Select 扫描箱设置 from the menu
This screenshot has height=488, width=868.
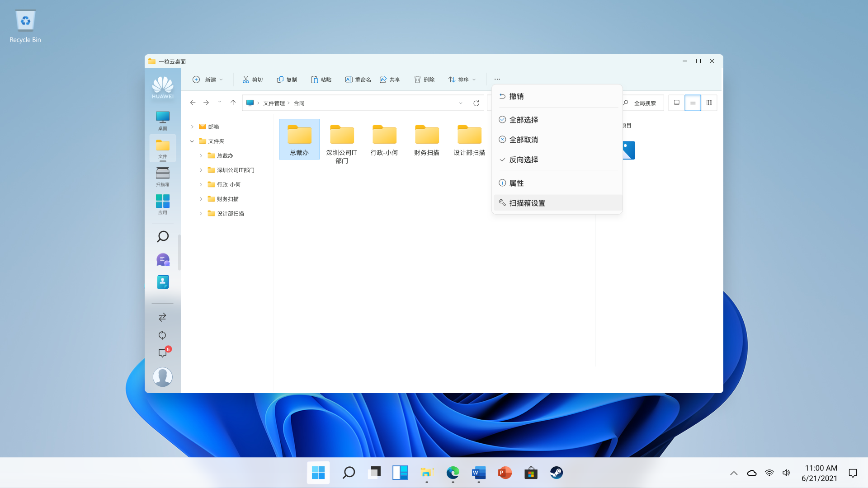[527, 203]
